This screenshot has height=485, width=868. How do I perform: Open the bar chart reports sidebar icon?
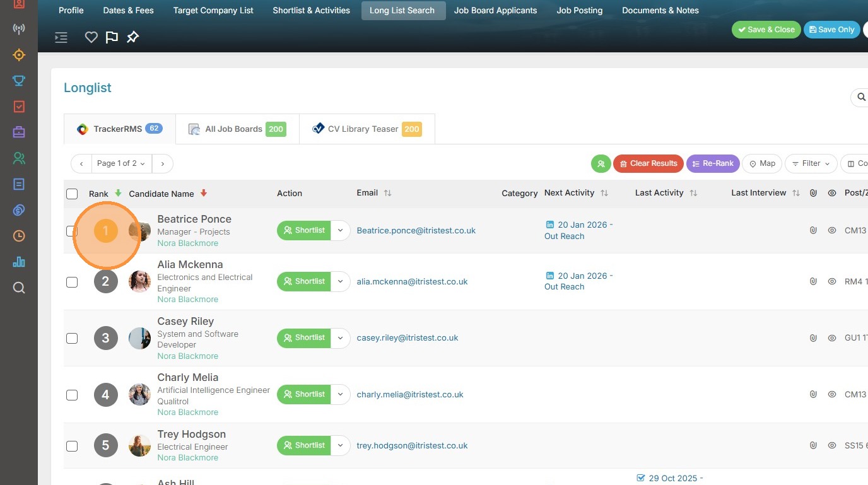coord(19,262)
